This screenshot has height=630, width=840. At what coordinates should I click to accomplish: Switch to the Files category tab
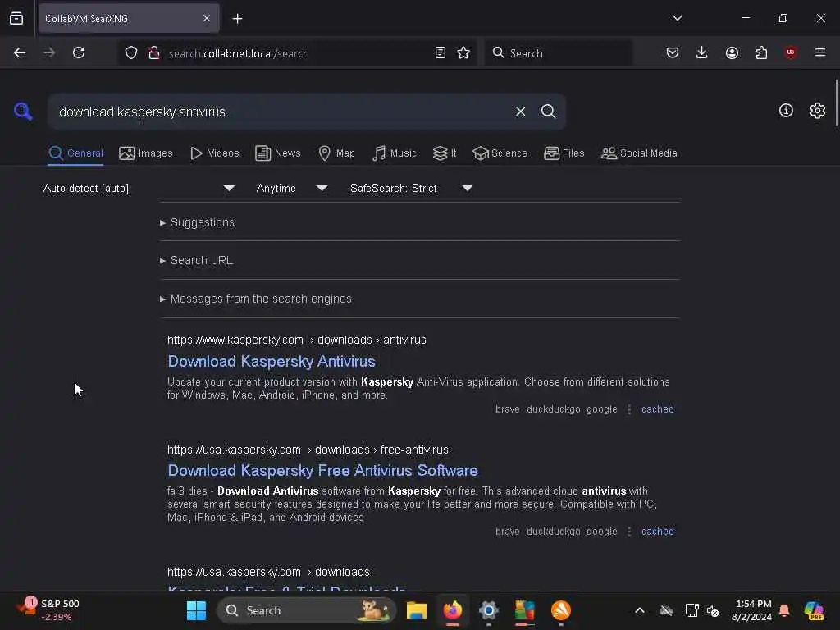point(564,153)
